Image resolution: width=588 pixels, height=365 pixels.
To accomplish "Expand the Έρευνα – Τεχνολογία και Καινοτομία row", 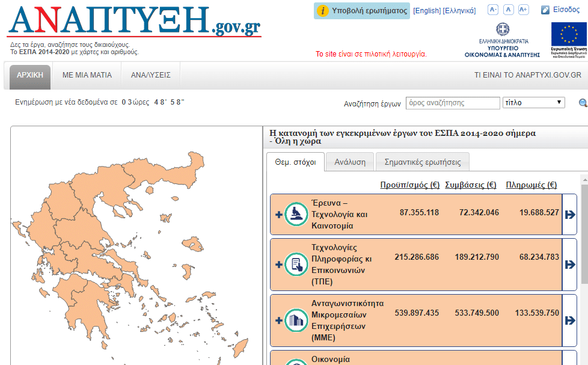I will (278, 215).
